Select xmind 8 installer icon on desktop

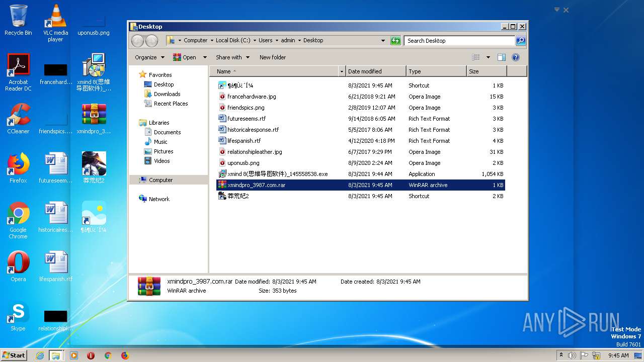94,72
